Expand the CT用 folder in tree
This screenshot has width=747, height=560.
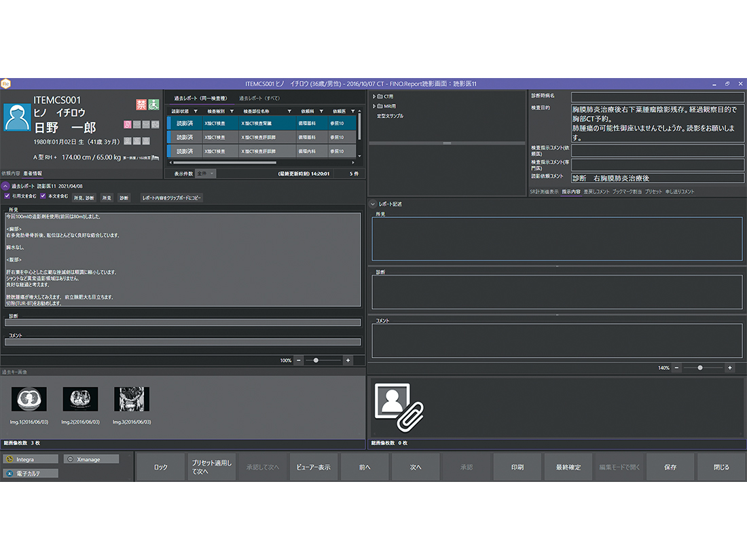coord(374,97)
